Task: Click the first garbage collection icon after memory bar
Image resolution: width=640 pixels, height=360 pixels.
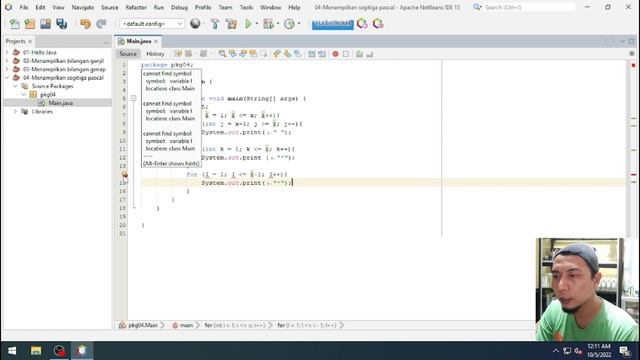Action: coord(362,24)
